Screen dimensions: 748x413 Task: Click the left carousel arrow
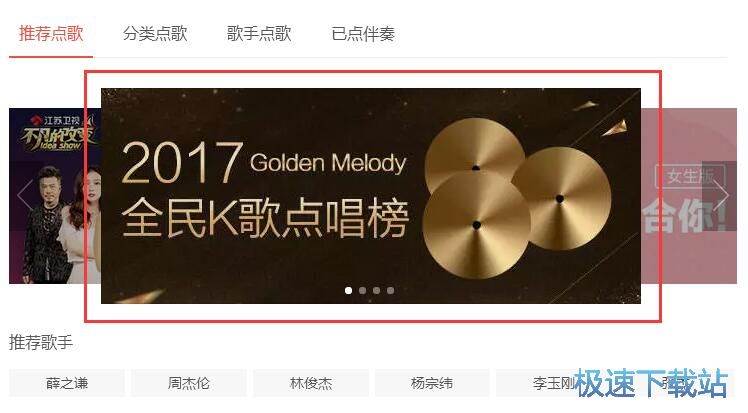(25, 195)
